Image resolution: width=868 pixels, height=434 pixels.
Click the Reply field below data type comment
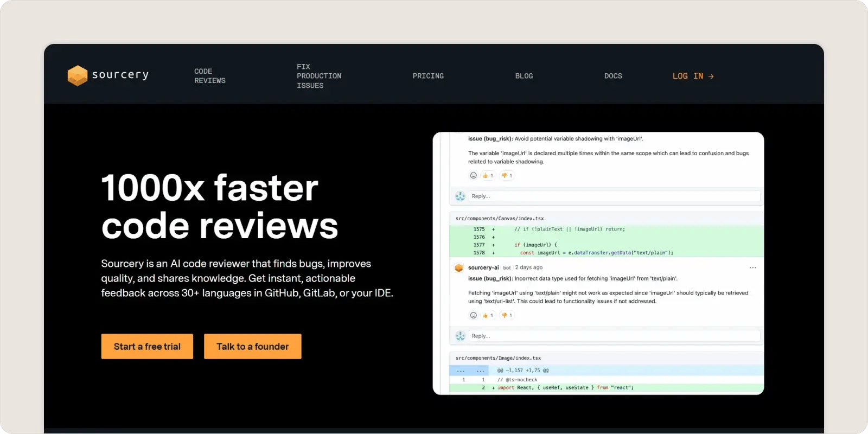[614, 336]
